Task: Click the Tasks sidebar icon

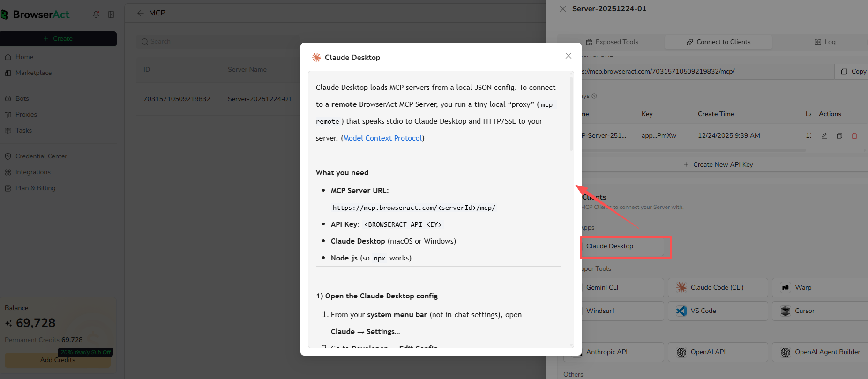Action: [8, 131]
